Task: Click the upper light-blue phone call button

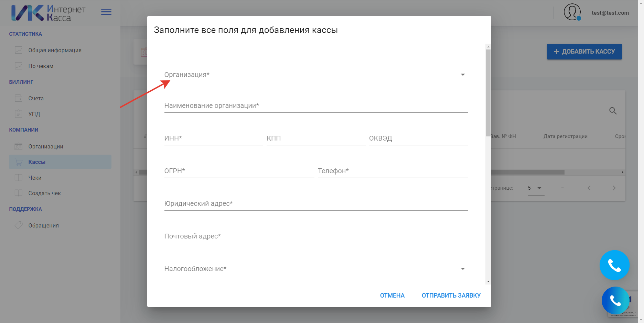Action: (x=614, y=265)
